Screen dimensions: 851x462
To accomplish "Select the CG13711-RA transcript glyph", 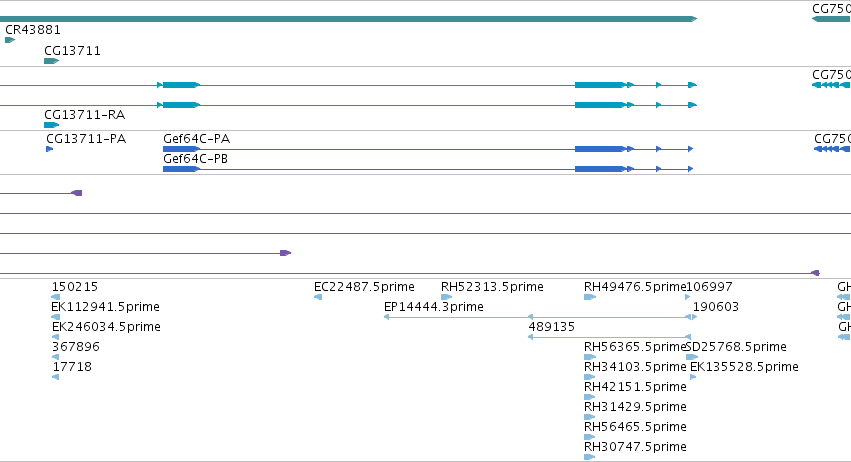I will coord(51,125).
